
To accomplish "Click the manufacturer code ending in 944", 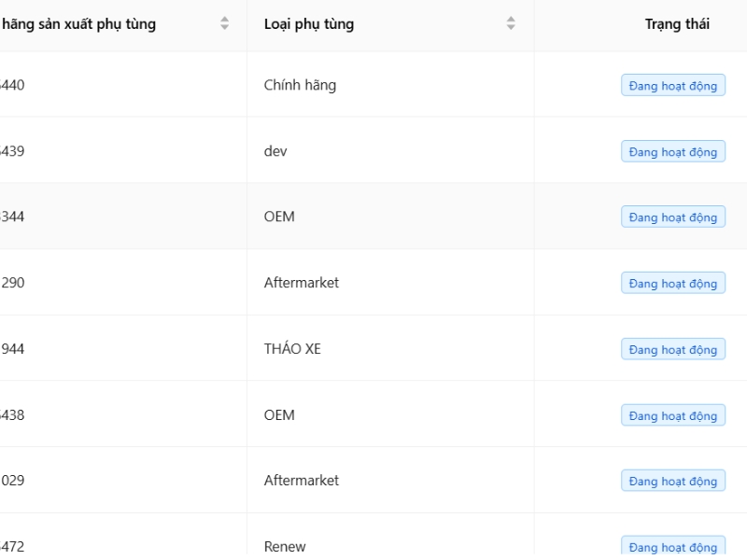I will (12, 349).
